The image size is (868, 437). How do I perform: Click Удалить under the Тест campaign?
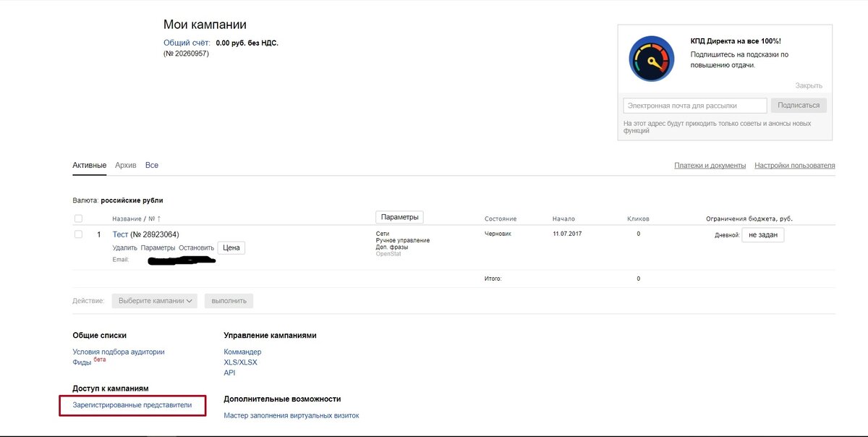124,248
